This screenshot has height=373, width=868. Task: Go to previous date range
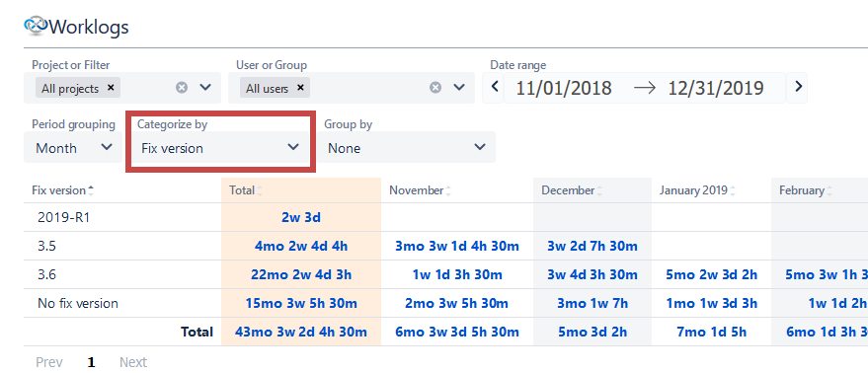click(496, 87)
